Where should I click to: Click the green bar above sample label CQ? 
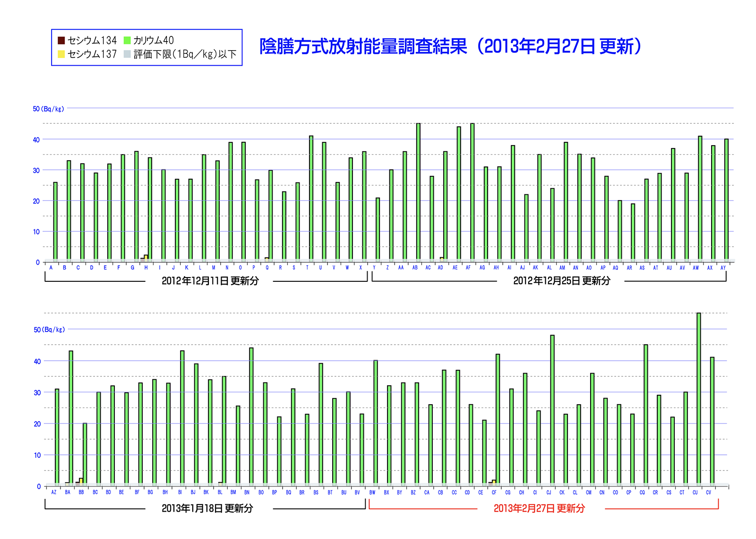(x=645, y=415)
